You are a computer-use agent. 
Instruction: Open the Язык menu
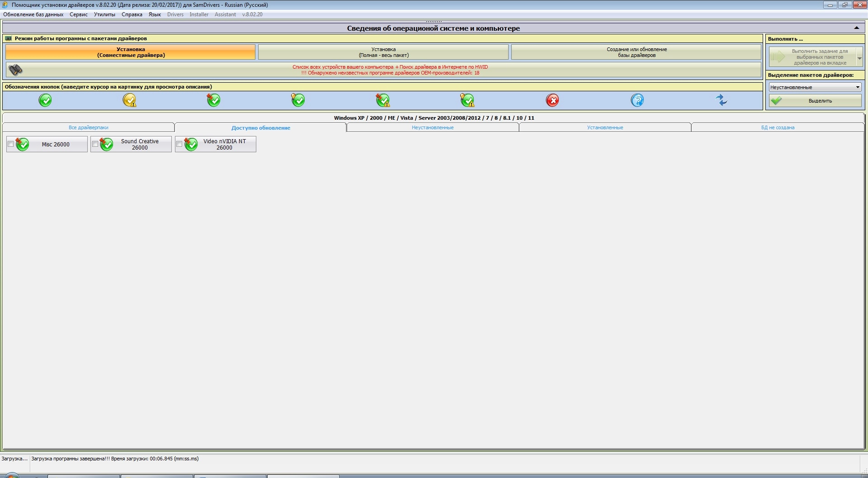coord(155,14)
